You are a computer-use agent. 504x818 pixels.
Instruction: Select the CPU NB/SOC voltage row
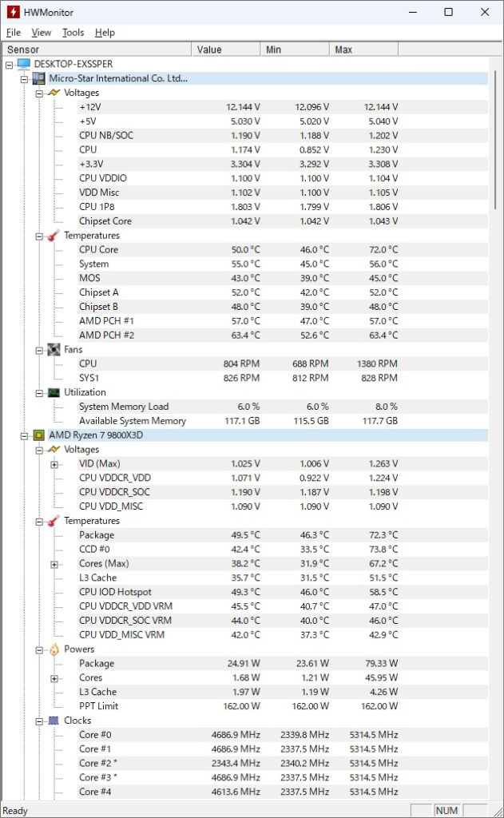(x=282, y=135)
